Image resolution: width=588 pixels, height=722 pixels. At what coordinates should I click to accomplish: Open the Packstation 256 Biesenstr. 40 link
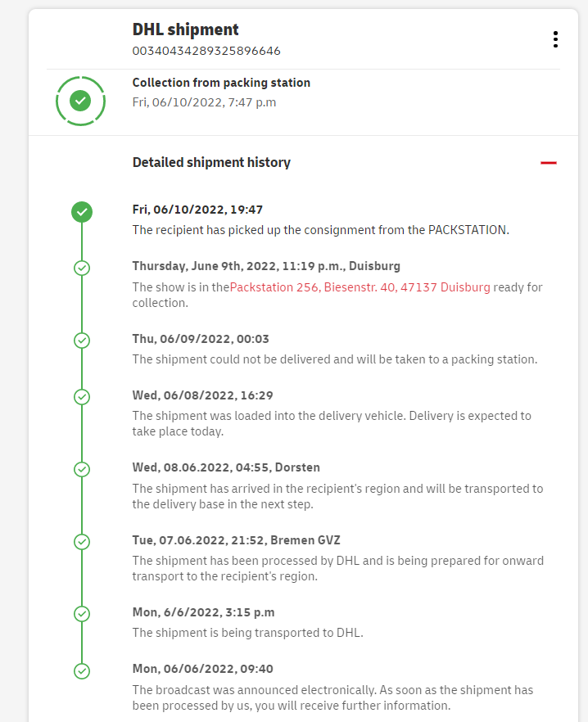point(360,287)
